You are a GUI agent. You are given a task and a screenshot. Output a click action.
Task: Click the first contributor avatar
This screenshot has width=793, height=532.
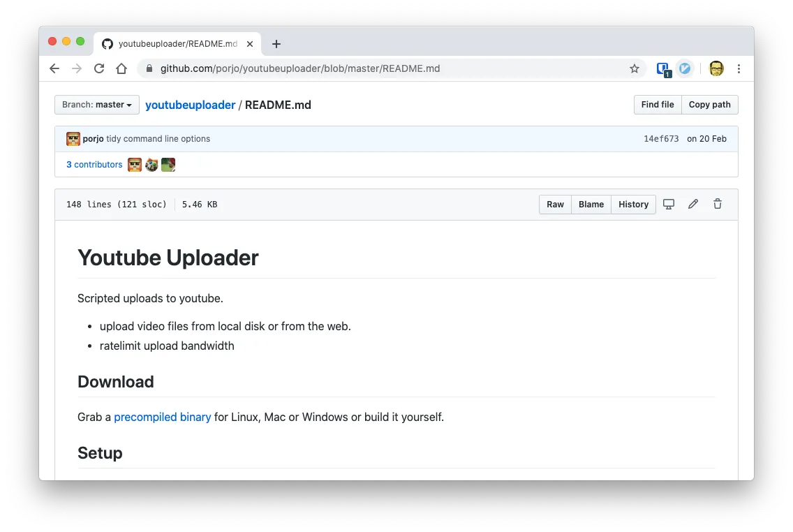135,164
